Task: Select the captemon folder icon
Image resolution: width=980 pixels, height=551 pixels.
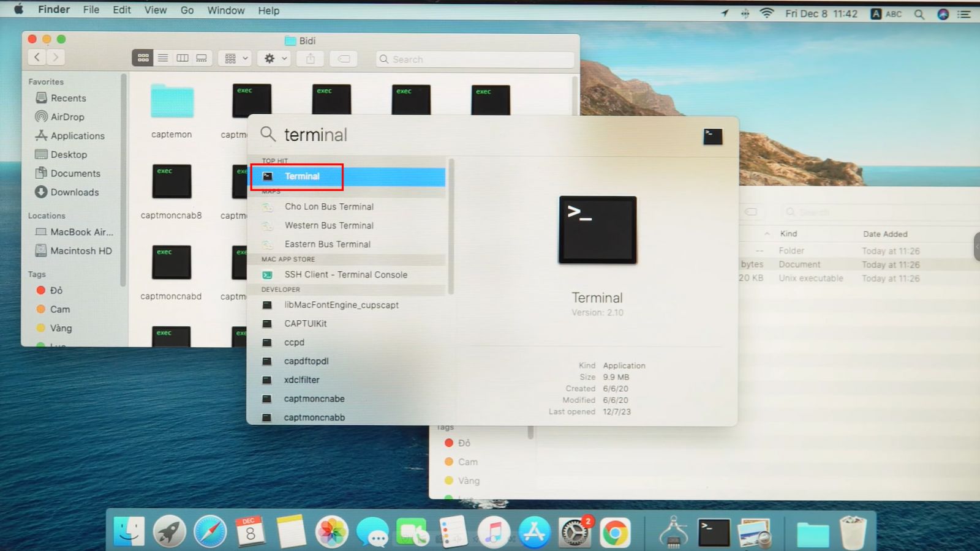Action: pyautogui.click(x=172, y=102)
